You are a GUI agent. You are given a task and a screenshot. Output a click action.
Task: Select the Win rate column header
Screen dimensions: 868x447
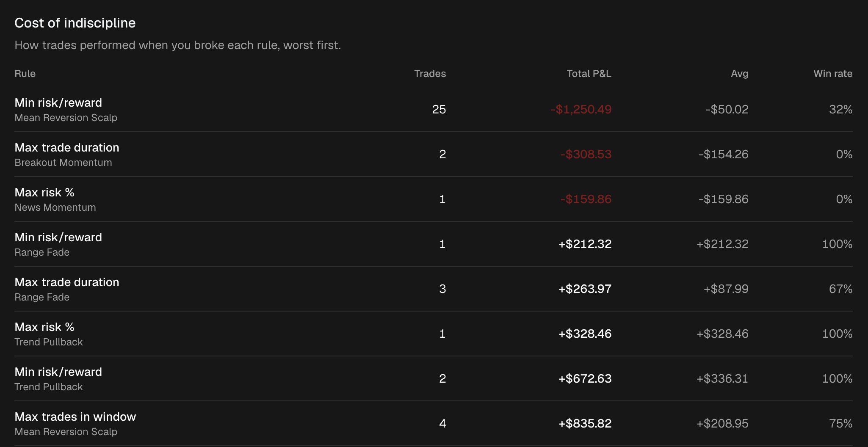[x=833, y=74]
